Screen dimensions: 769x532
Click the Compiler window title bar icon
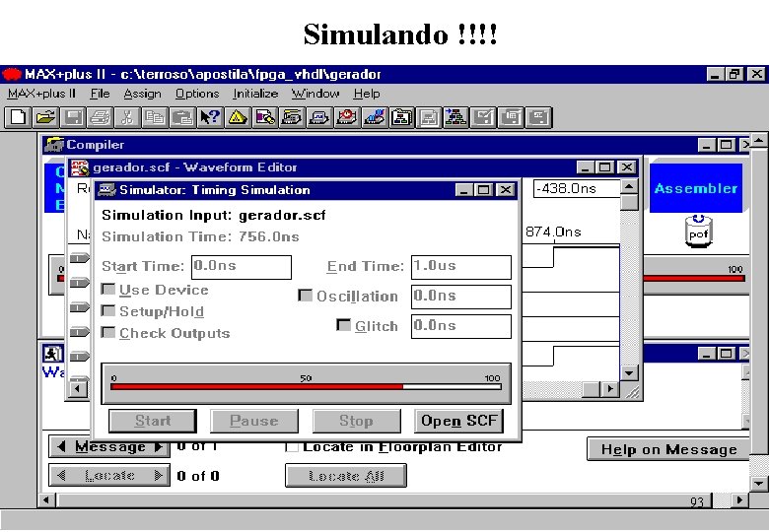click(x=54, y=145)
